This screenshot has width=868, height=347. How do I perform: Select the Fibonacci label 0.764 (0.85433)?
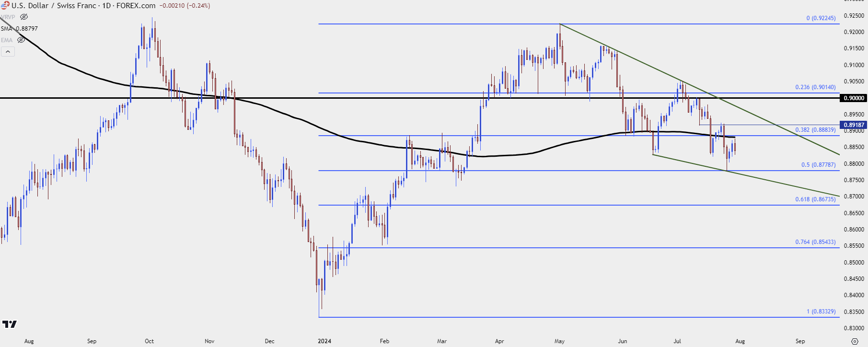(x=815, y=242)
